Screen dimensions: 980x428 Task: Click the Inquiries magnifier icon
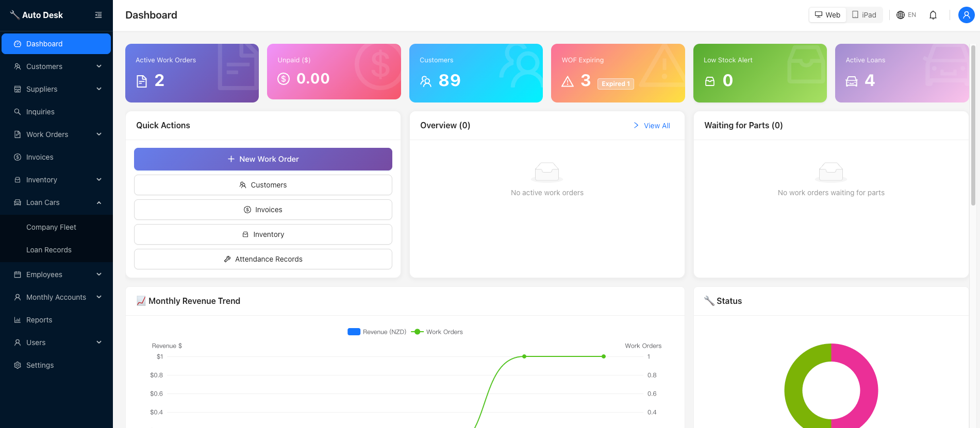click(x=18, y=112)
